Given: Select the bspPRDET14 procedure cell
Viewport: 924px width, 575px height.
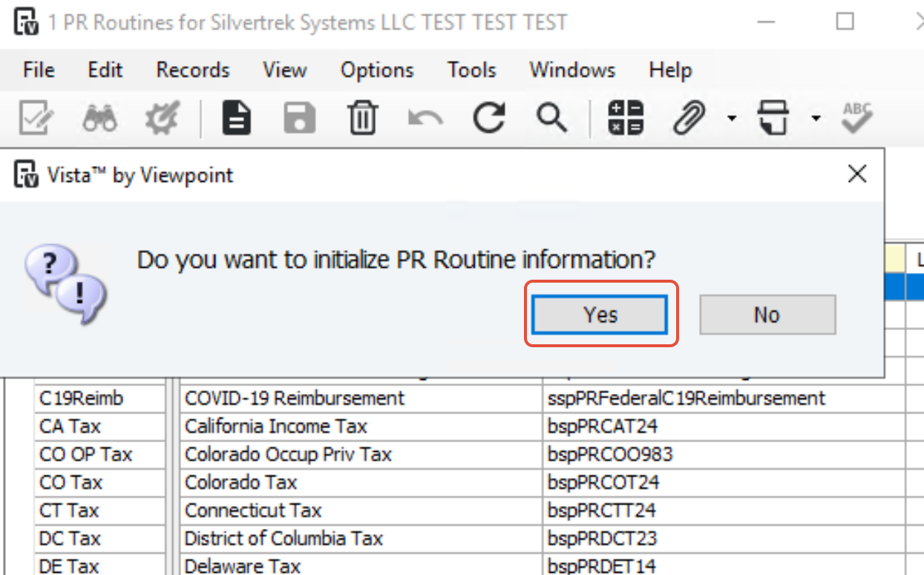Looking at the screenshot, I should click(724, 565).
